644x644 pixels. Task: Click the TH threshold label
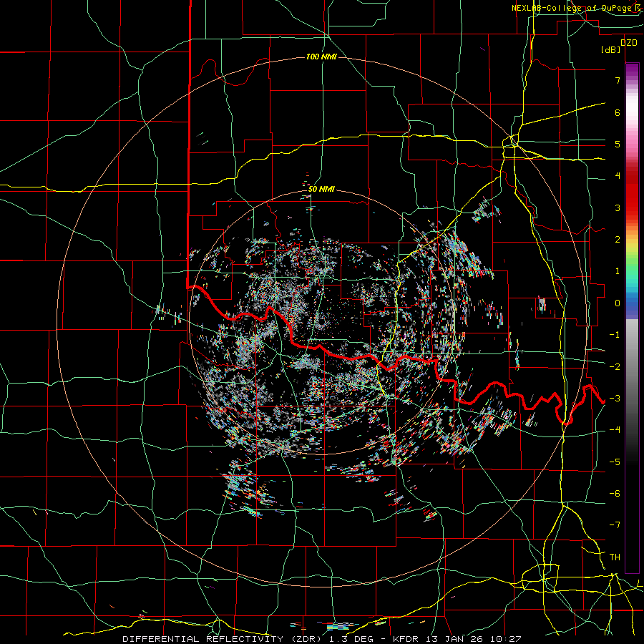click(615, 557)
